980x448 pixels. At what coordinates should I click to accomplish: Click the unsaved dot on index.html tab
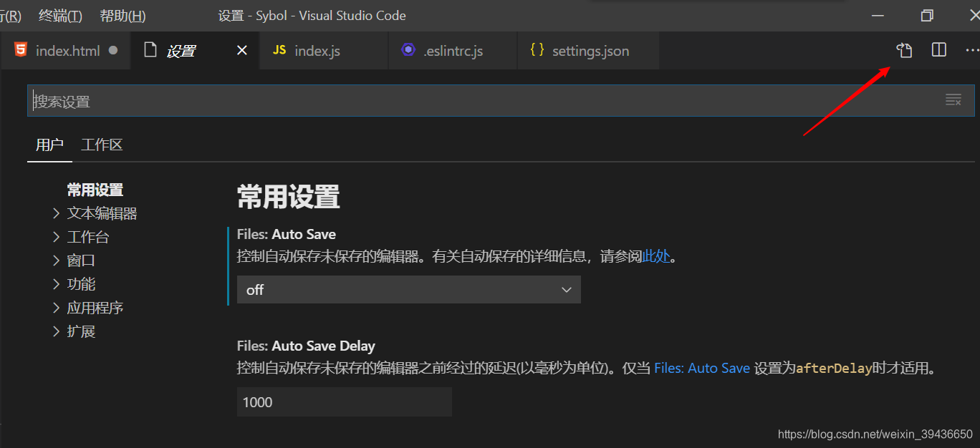(112, 51)
